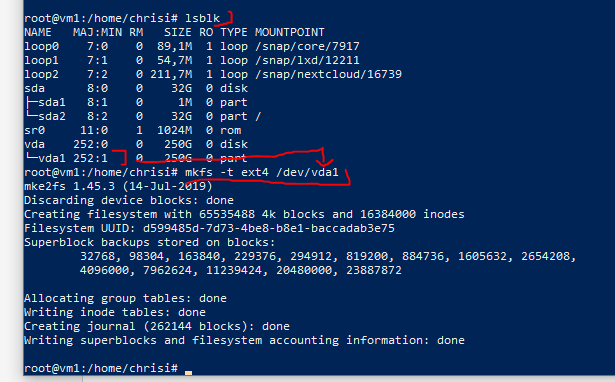Screen dimensions: 615x382
Task: Click the sr0 rom device row
Action: tap(133, 130)
